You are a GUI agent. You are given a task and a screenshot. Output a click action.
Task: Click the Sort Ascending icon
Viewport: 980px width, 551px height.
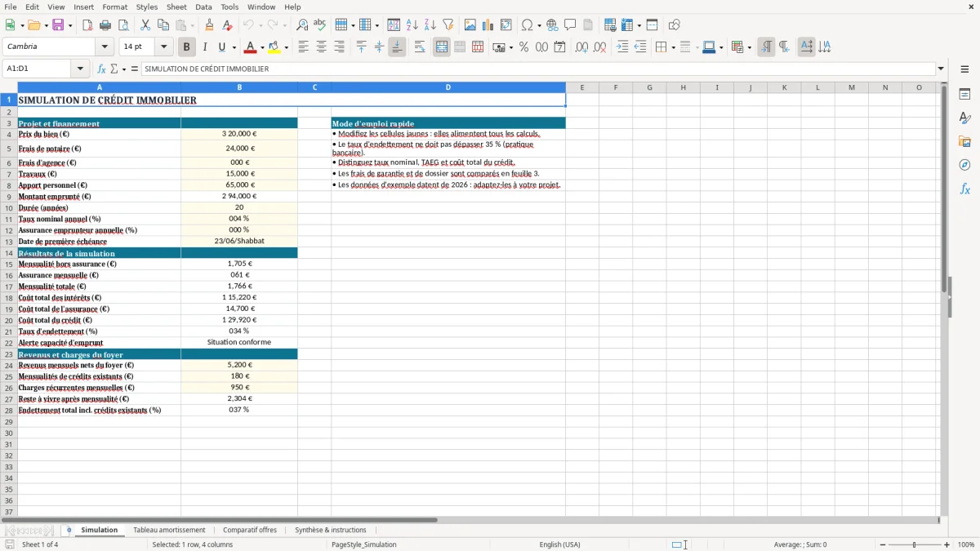(412, 25)
